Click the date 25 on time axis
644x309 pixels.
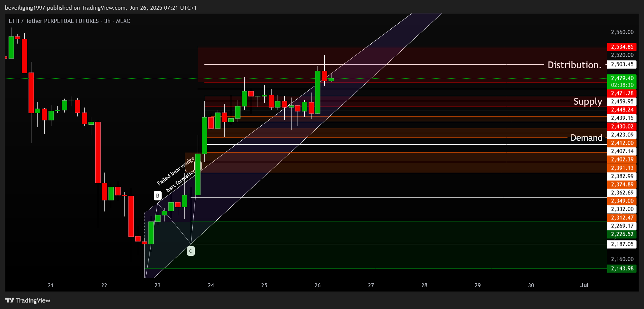coord(264,285)
